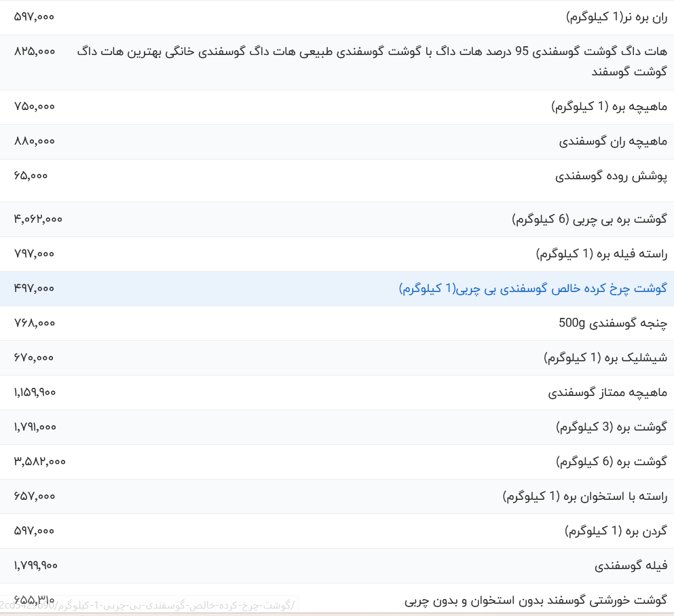The width and height of the screenshot is (674, 616).
Task: Click the ۴۹۷,۰۰۰ price in highlighted row
Action: click(34, 289)
